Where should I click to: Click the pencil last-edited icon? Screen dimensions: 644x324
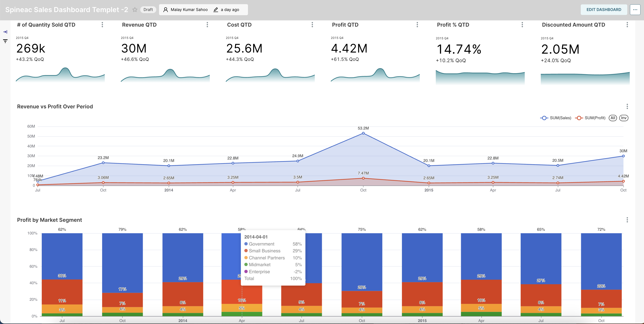point(215,9)
